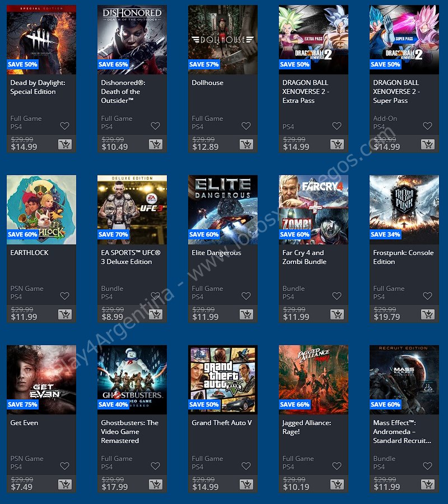Toggle wishlist heart for Mass Effect Andromeda
Image resolution: width=448 pixels, height=504 pixels.
pos(427,466)
